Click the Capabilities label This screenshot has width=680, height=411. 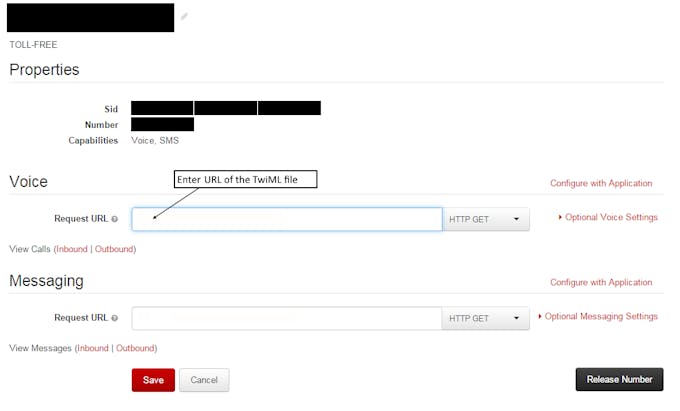click(93, 140)
